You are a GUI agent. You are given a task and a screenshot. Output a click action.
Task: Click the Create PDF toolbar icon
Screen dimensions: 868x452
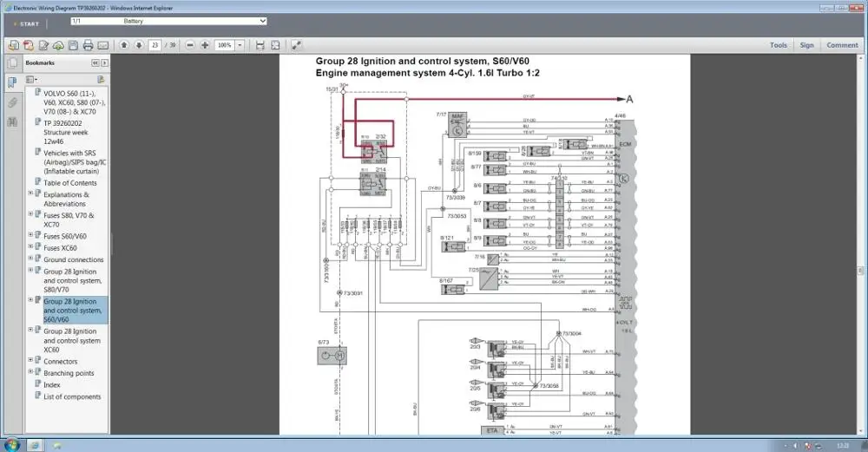pos(13,45)
